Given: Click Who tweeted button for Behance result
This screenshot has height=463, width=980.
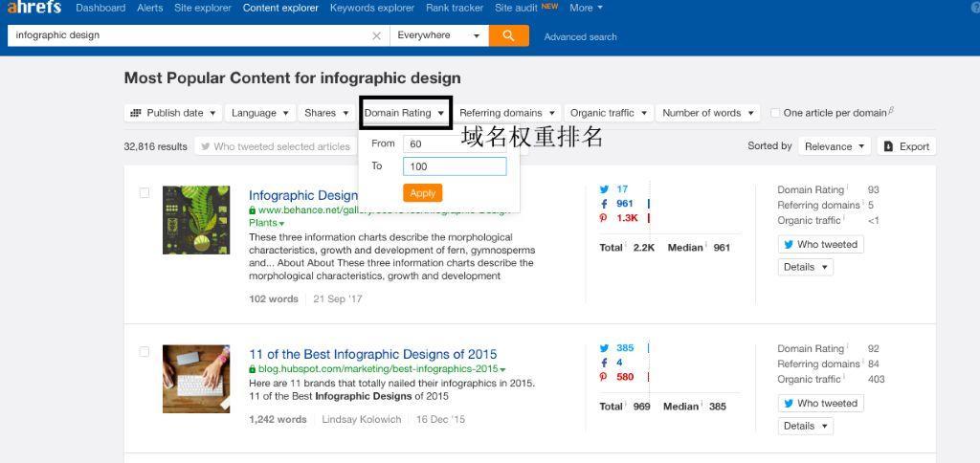Looking at the screenshot, I should (x=820, y=245).
